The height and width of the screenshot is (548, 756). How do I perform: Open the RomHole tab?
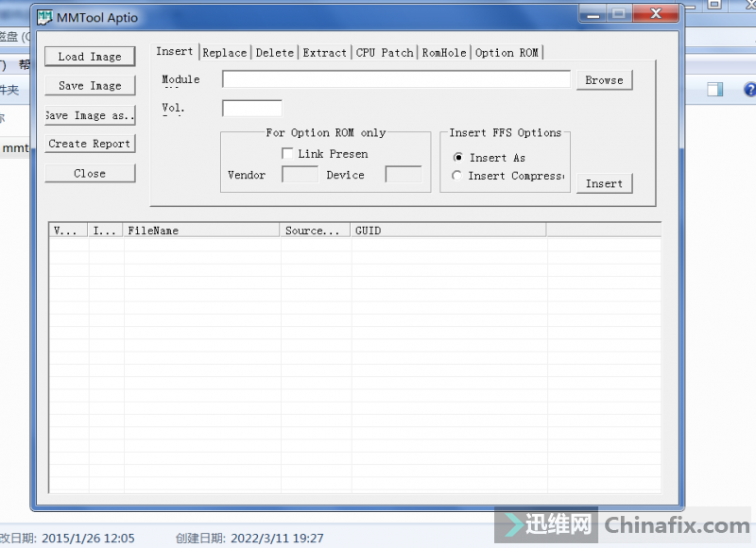pos(444,53)
